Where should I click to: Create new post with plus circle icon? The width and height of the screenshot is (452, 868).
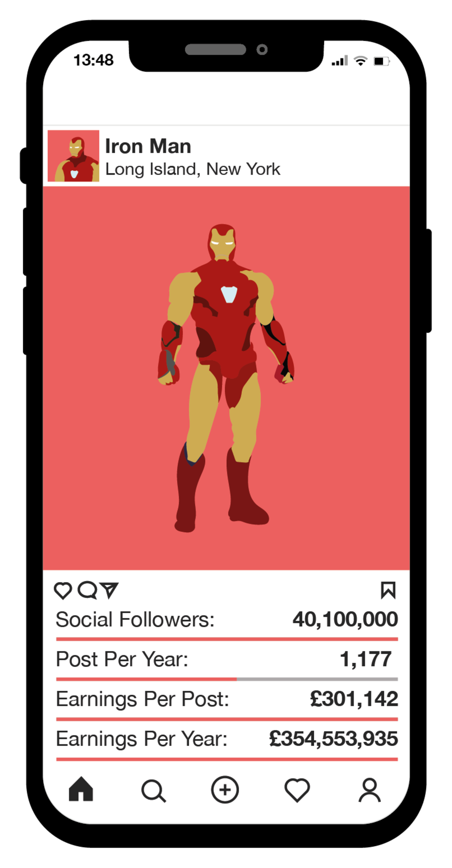point(225,790)
